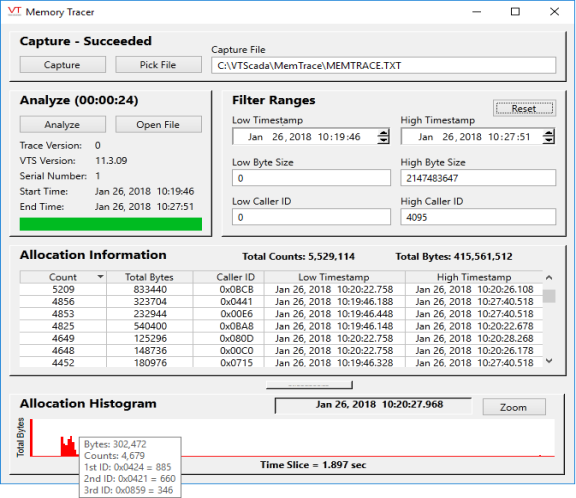Select the row with Caller ID 0x0BCB
Screen dimensions: 576x498
coord(281,289)
